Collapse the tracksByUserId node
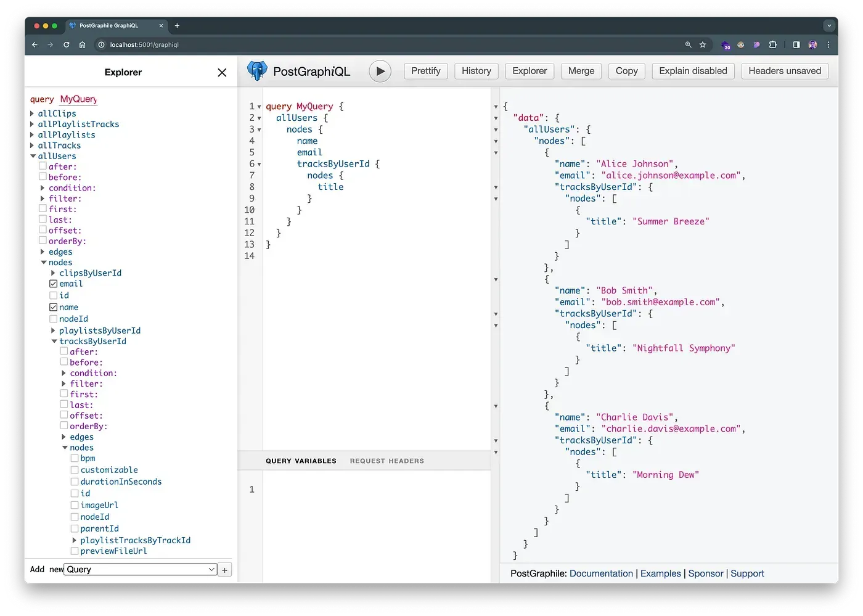 (x=54, y=342)
